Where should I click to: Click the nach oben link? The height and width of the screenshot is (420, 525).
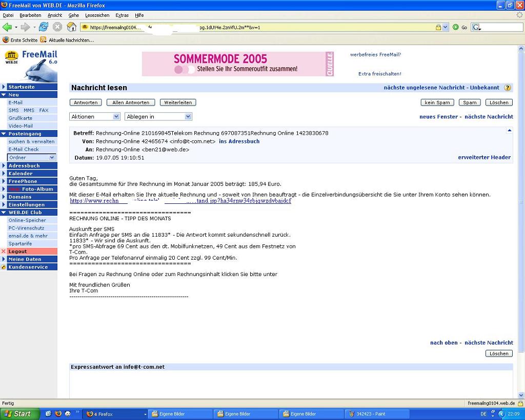[443, 343]
